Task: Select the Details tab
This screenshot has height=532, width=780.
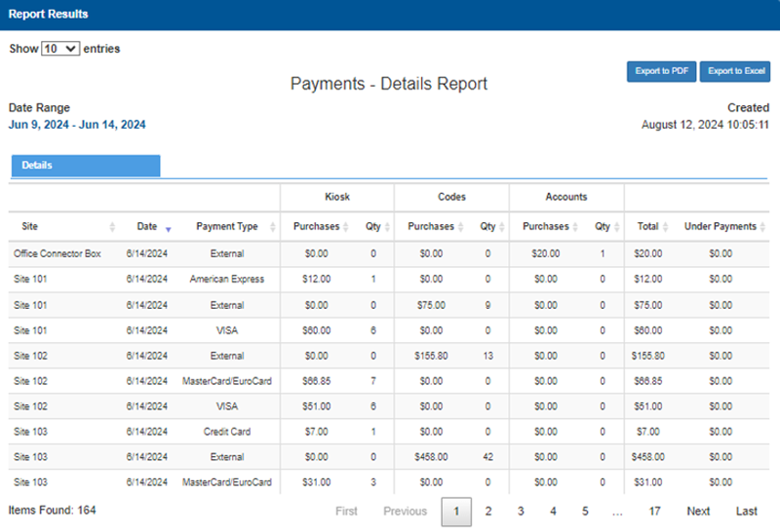Action: (x=86, y=166)
